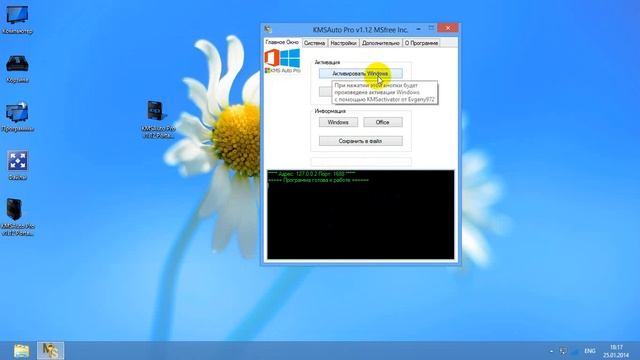
Task: Select KMSAuto Pro icon on left desktop column
Action: click(x=17, y=217)
